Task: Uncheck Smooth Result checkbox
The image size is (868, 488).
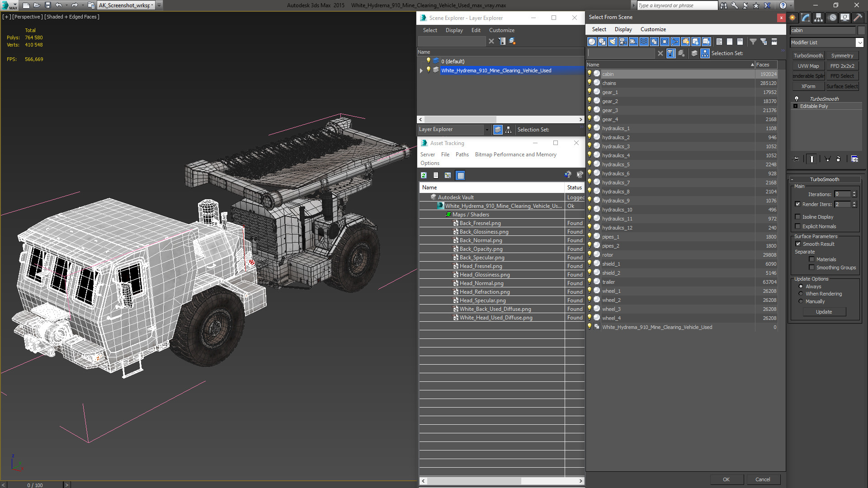Action: 798,244
